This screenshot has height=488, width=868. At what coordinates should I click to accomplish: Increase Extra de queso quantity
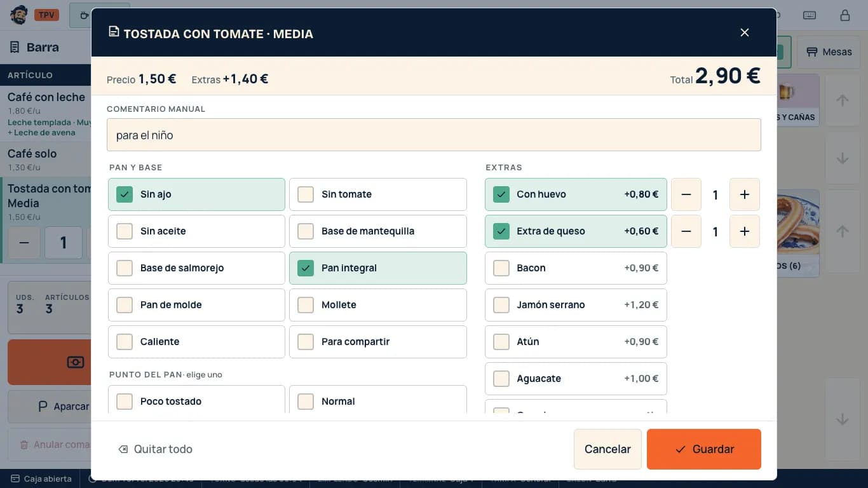click(x=745, y=231)
